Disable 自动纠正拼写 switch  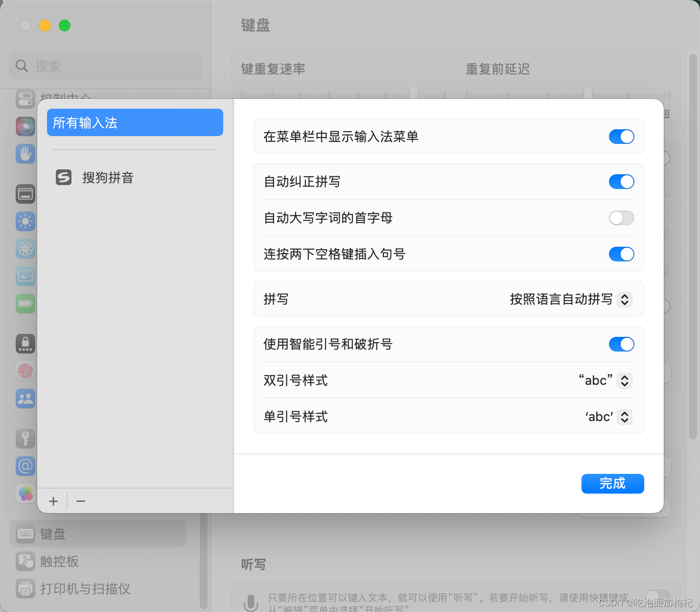coord(621,182)
